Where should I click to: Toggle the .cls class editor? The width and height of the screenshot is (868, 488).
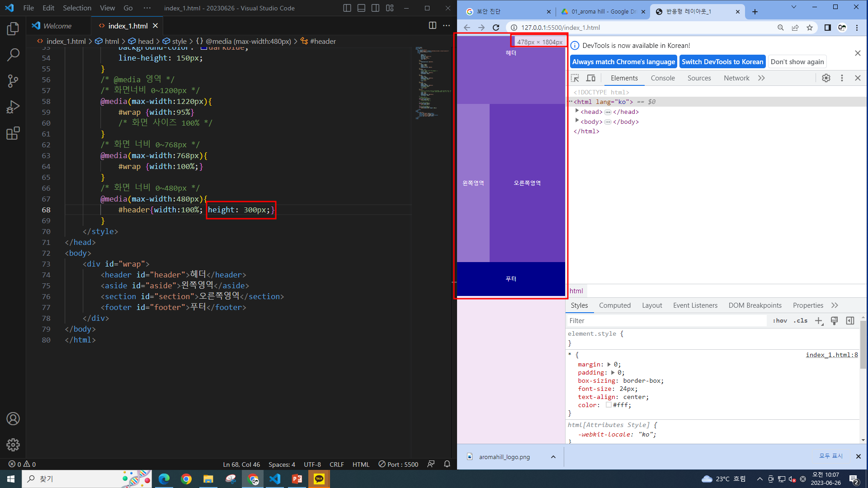800,320
